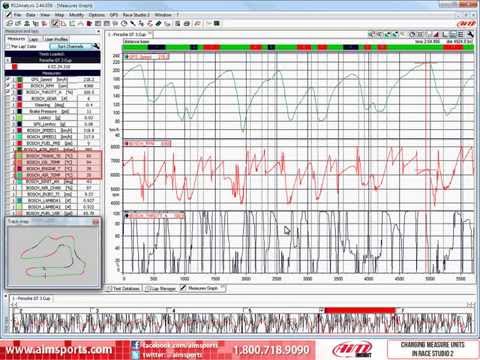Check the Brake Pressure channel checkbox
480x360 pixels.
pos(8,111)
